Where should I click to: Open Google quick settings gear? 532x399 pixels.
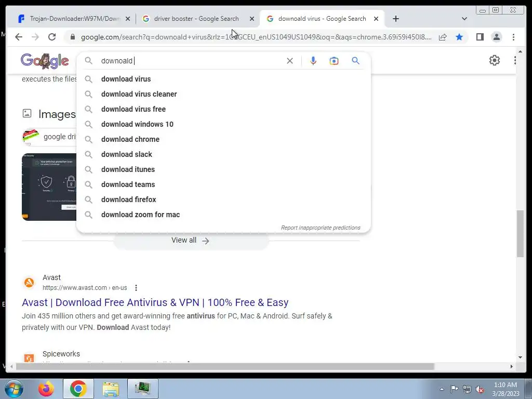pyautogui.click(x=495, y=60)
